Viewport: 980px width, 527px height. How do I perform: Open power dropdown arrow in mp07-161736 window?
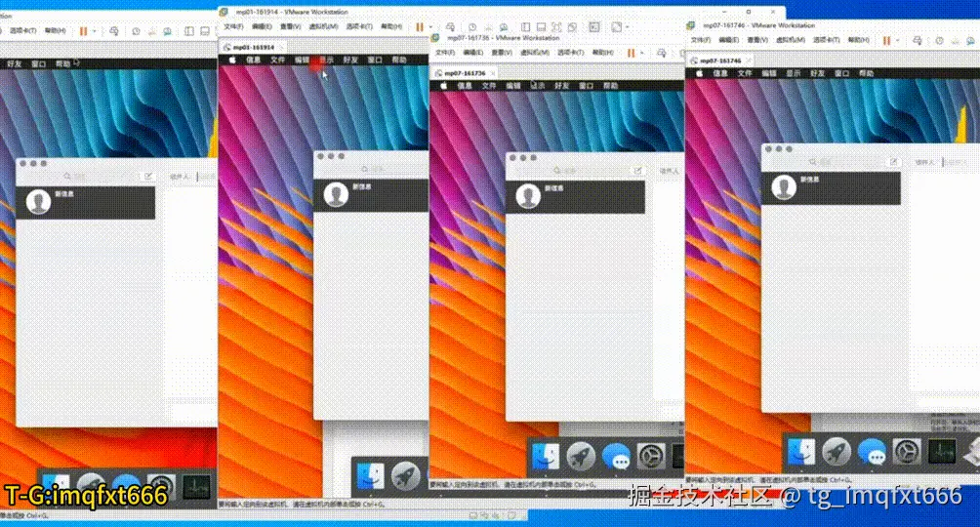coord(642,53)
